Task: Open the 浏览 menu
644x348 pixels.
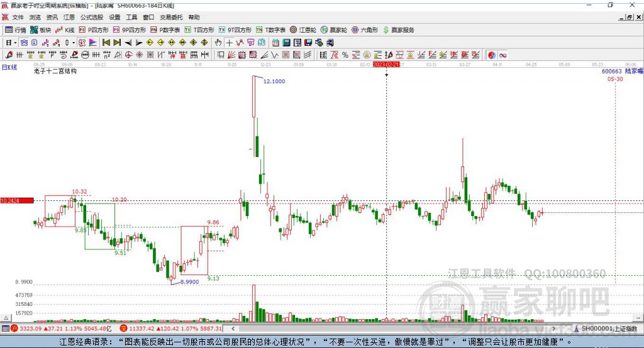Action: [x=35, y=17]
